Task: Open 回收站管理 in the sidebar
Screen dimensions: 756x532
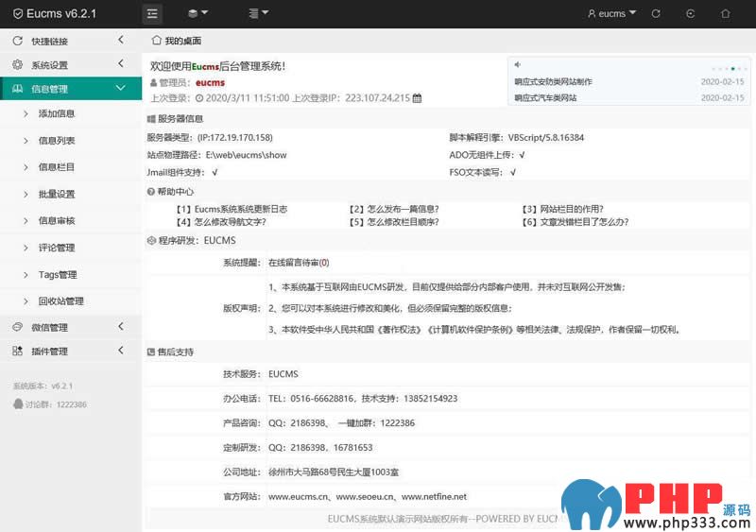Action: (61, 301)
